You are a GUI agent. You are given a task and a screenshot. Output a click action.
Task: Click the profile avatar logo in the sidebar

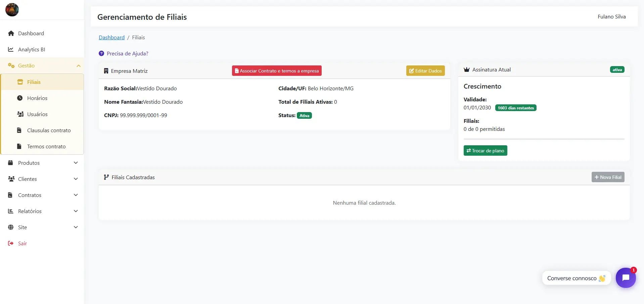click(x=12, y=10)
